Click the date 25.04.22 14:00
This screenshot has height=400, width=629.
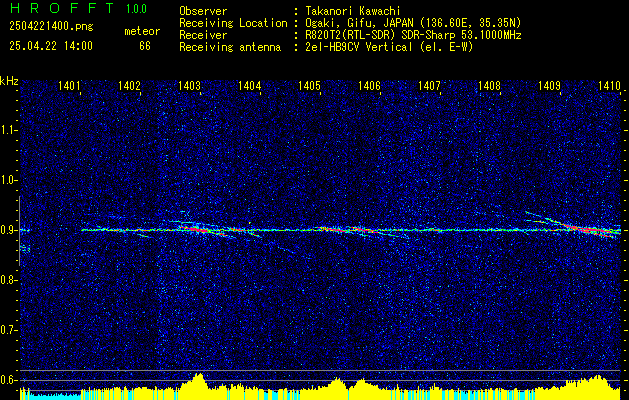tap(51, 46)
